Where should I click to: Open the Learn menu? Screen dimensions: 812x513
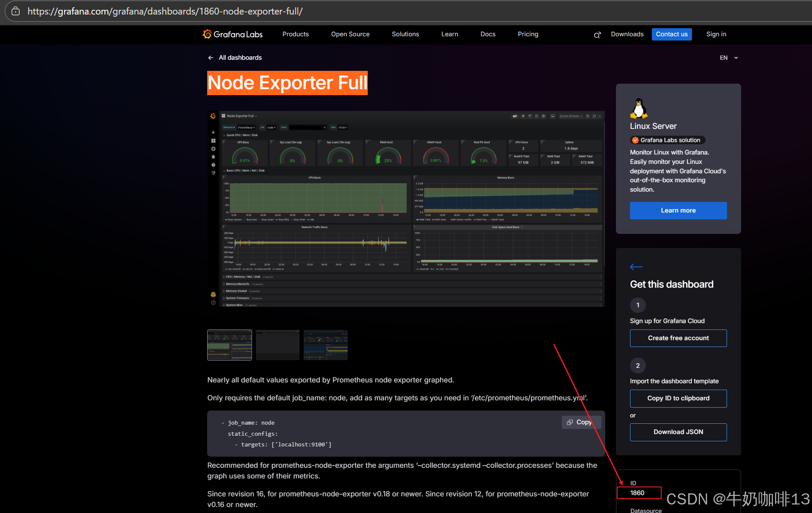point(450,34)
